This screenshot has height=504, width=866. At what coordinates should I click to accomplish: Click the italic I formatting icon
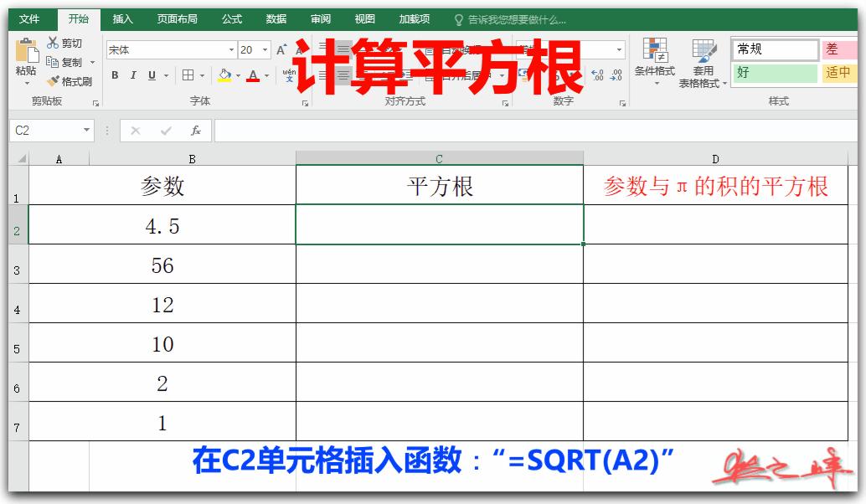coord(132,75)
